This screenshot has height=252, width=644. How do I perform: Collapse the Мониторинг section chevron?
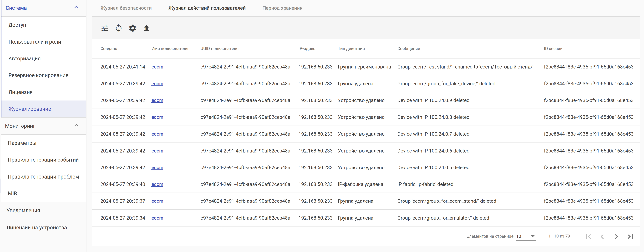[76, 125]
